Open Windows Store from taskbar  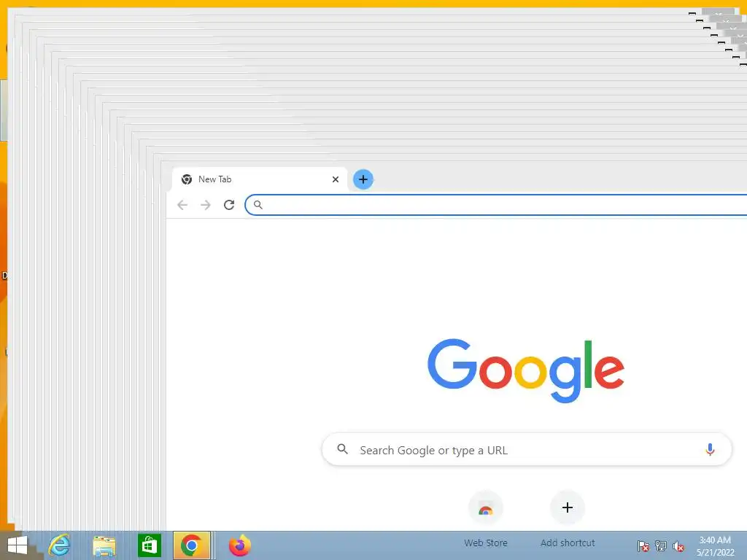click(x=149, y=545)
